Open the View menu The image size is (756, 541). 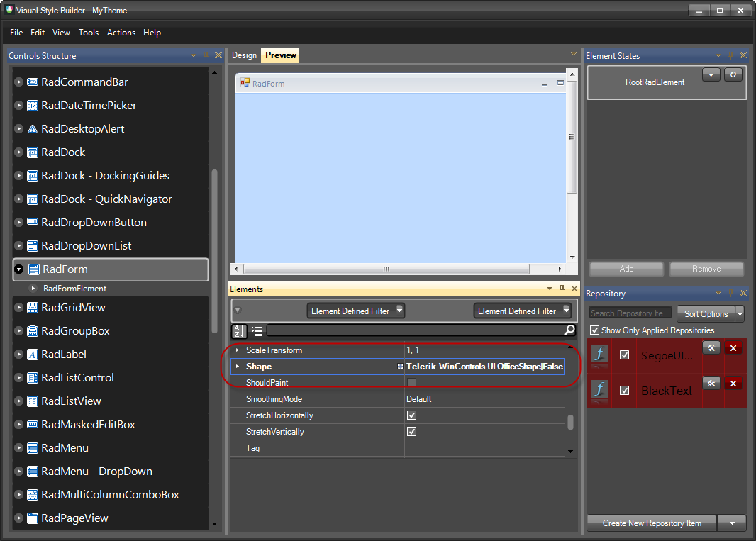click(x=61, y=33)
